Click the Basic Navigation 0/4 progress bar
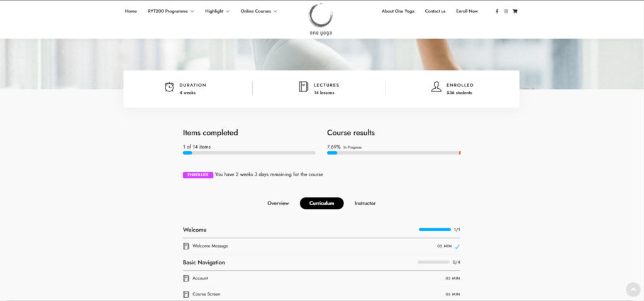 tap(433, 262)
